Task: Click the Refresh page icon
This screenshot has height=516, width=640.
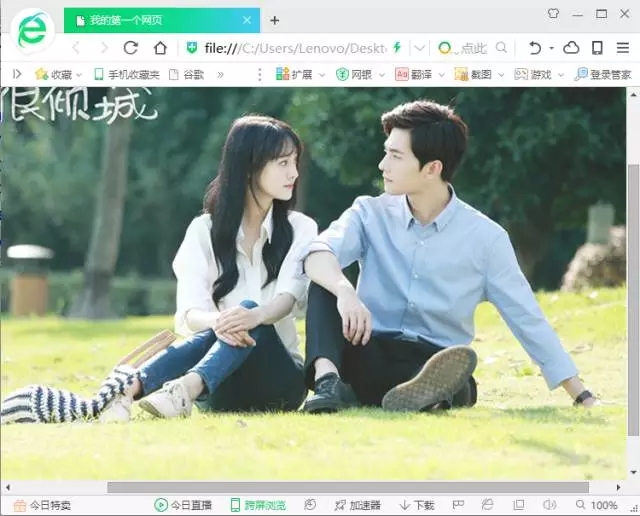Action: (x=131, y=48)
